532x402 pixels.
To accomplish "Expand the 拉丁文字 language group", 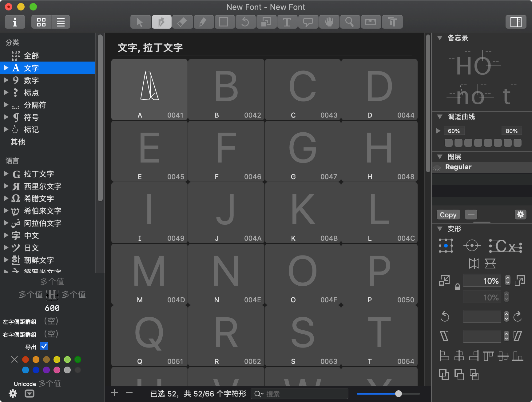I will [6, 174].
